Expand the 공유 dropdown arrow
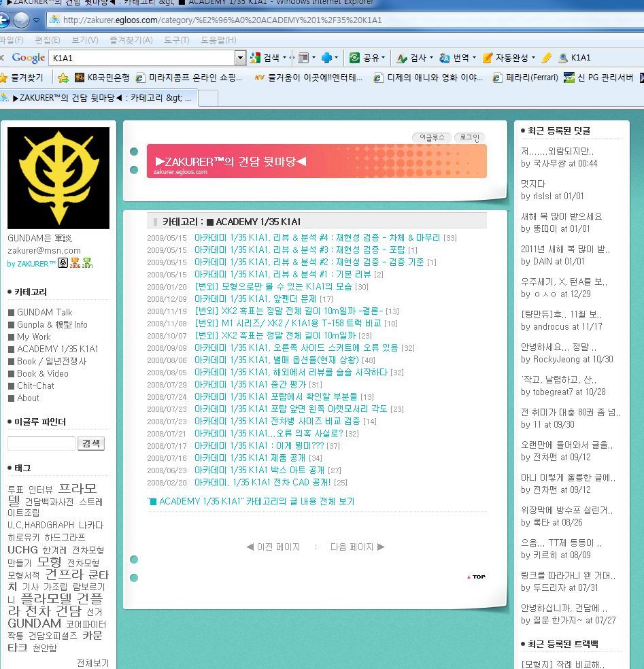The width and height of the screenshot is (644, 669). pyautogui.click(x=384, y=58)
